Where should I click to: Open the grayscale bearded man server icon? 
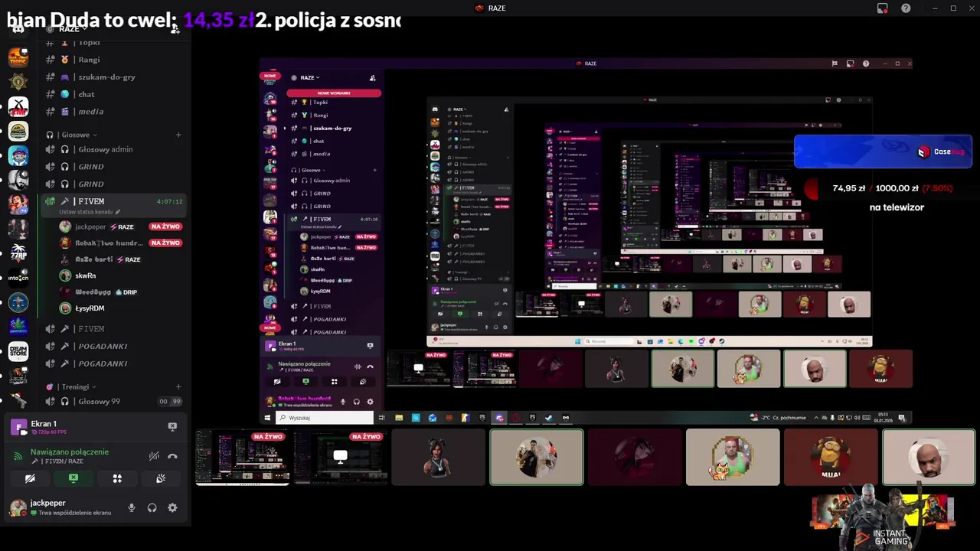point(18,181)
